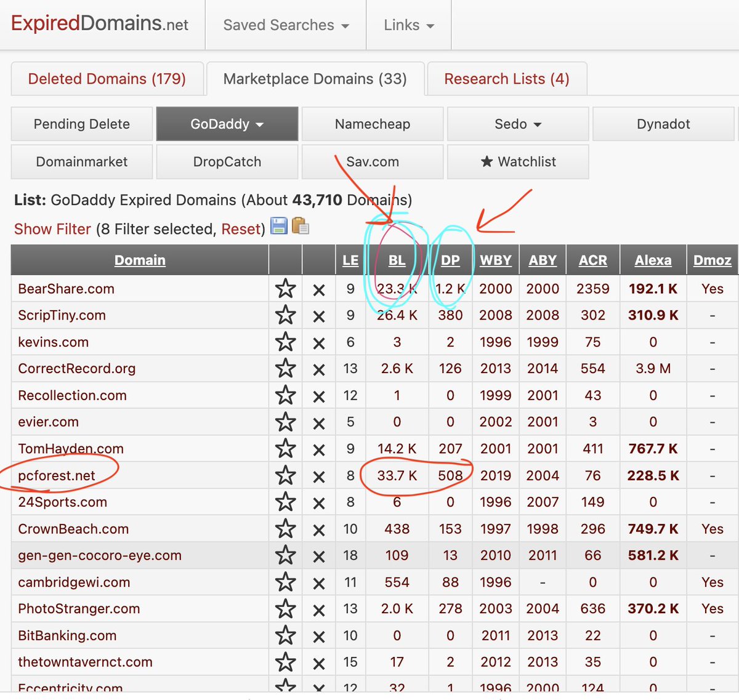Click the 33.7 K backlinks value
Image resolution: width=739 pixels, height=700 pixels.
pyautogui.click(x=397, y=475)
